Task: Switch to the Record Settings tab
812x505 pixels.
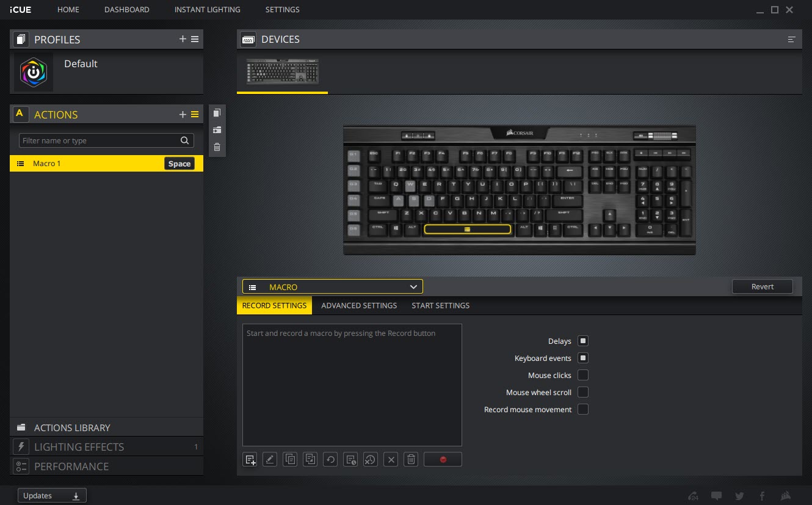Action: (x=274, y=305)
